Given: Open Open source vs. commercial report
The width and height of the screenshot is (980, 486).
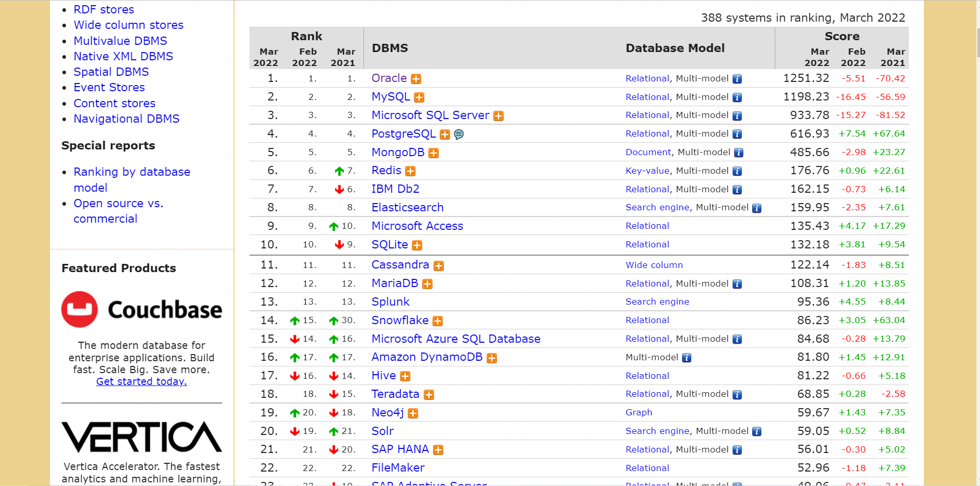Looking at the screenshot, I should (119, 211).
